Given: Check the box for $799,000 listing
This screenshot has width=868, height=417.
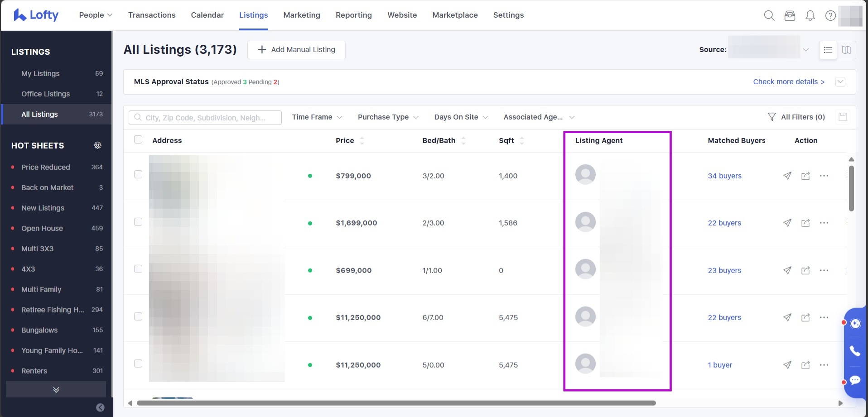Looking at the screenshot, I should click(138, 174).
